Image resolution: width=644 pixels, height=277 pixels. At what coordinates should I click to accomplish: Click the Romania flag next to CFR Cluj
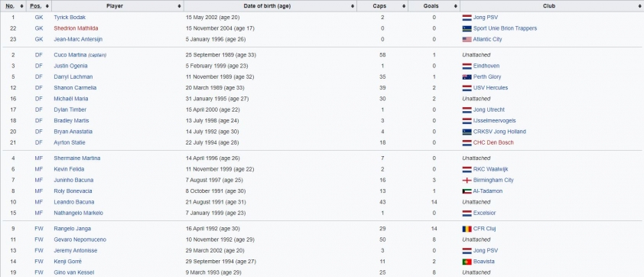click(467, 229)
